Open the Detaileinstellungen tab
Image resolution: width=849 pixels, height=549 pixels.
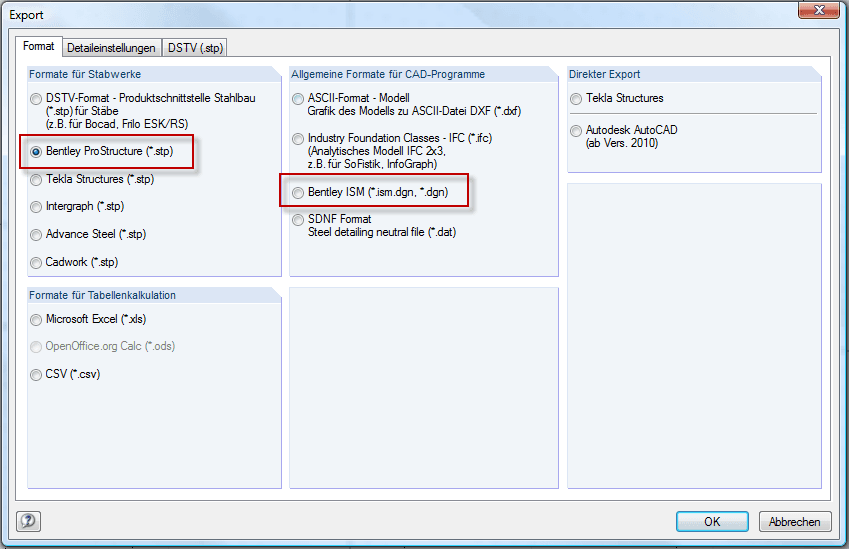tap(112, 48)
